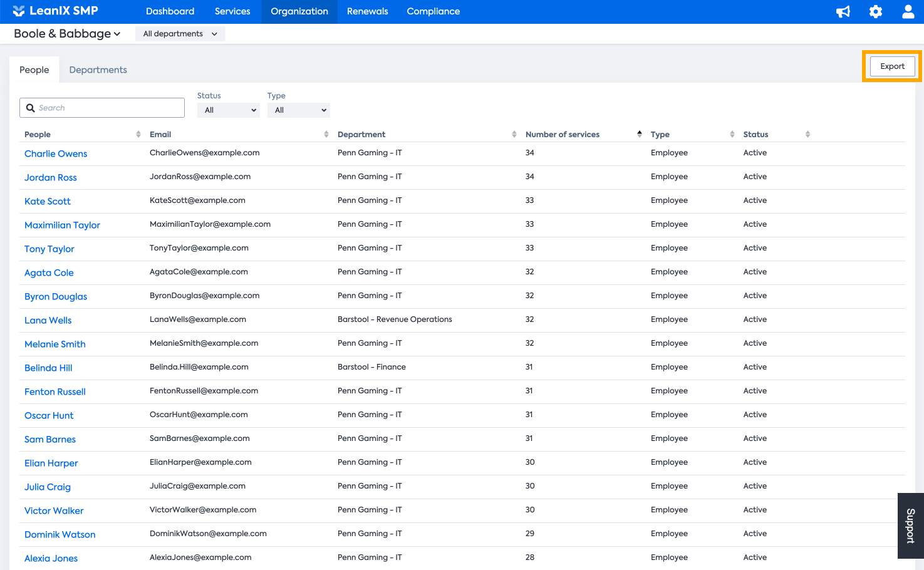This screenshot has height=570, width=924.
Task: Open Lana Wells profile link
Action: click(x=48, y=320)
